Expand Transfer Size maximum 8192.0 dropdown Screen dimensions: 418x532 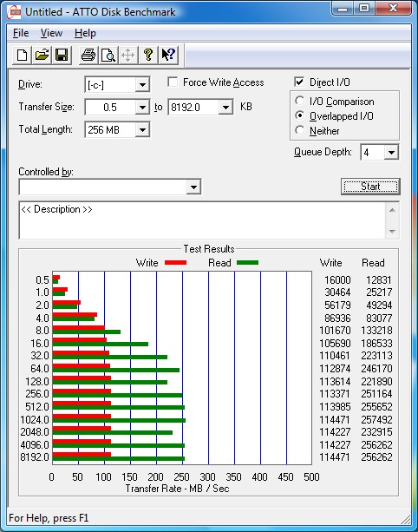tap(225, 108)
